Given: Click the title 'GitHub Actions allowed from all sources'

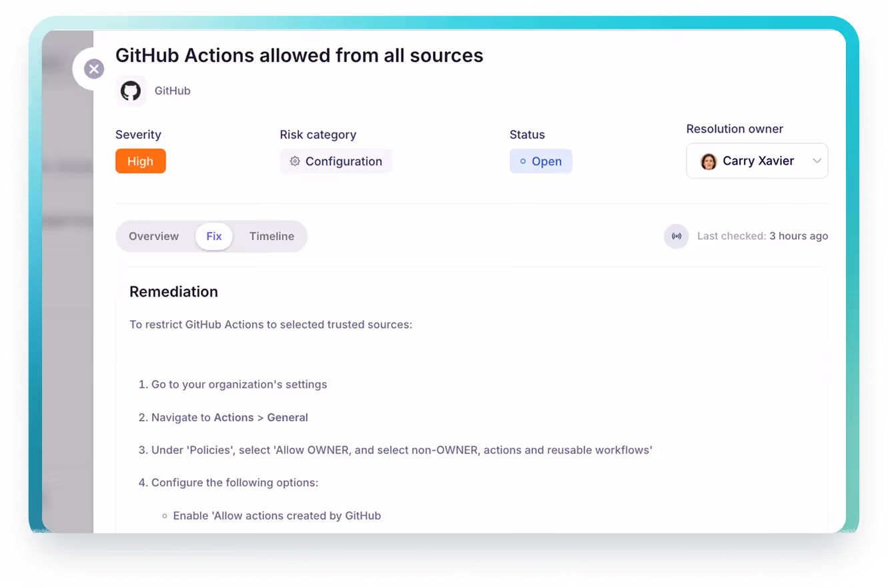Looking at the screenshot, I should pyautogui.click(x=300, y=55).
